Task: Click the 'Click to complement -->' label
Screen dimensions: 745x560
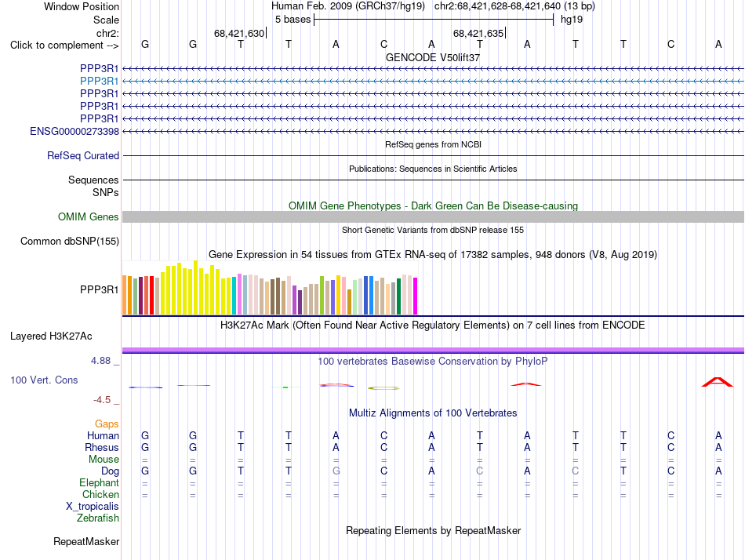Action: click(x=64, y=45)
